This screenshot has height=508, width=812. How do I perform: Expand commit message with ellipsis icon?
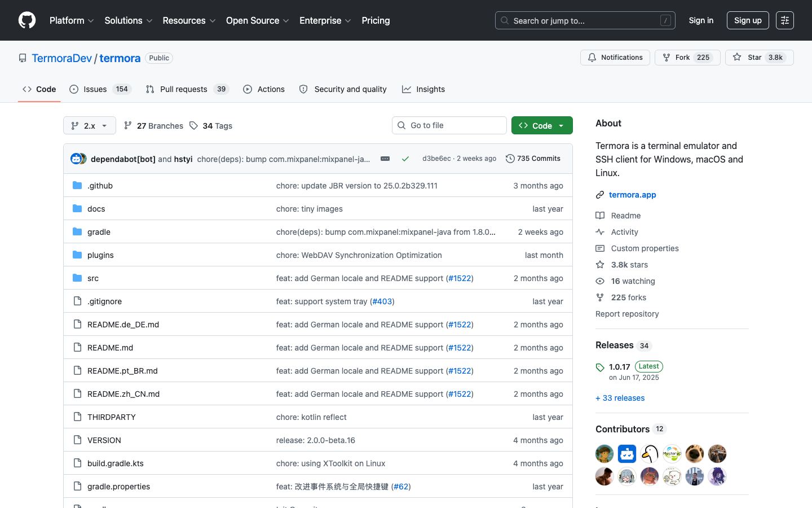point(385,159)
